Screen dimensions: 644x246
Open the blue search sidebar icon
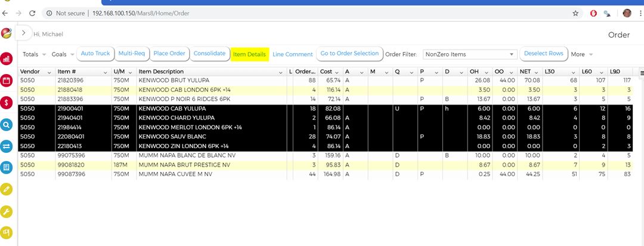click(x=7, y=124)
